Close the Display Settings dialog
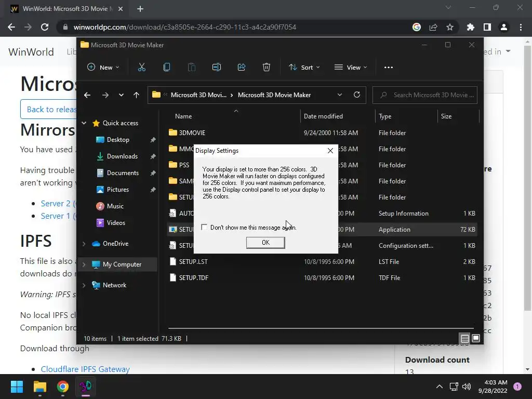 (x=330, y=151)
